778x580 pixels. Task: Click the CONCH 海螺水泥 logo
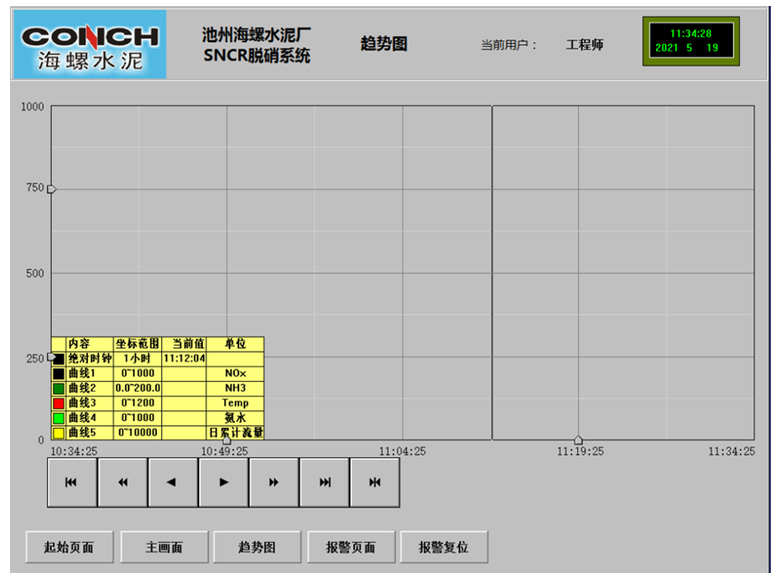click(x=90, y=44)
